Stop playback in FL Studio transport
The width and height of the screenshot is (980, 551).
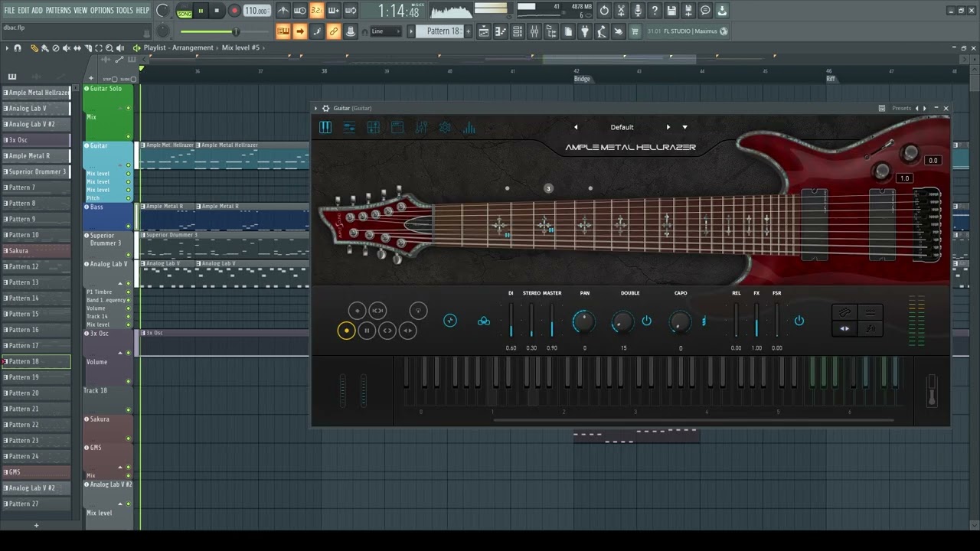tap(217, 11)
